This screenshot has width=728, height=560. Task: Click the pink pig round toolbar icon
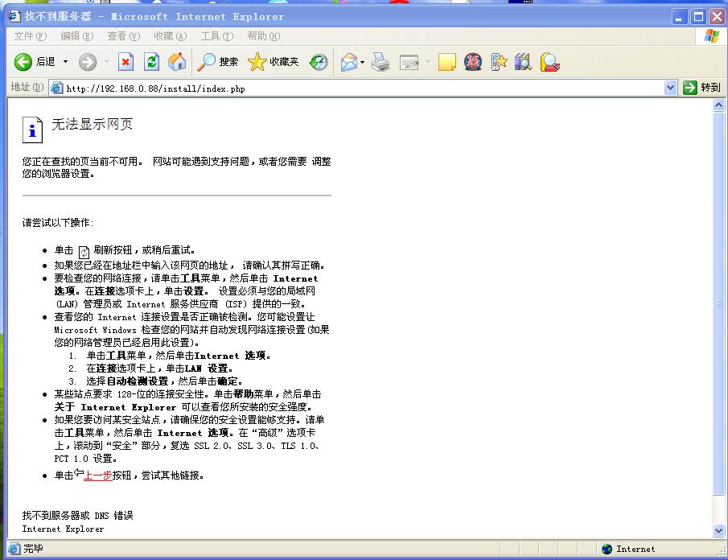click(x=473, y=62)
